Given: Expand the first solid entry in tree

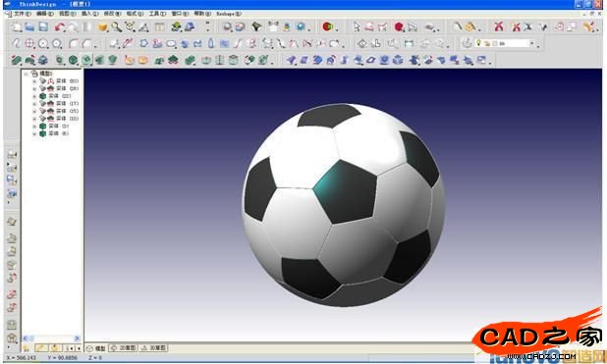Looking at the screenshot, I should [34, 81].
